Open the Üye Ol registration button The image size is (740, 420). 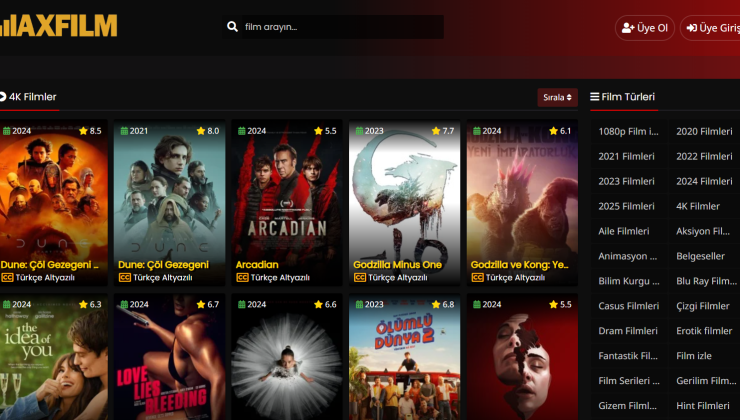[x=645, y=28]
